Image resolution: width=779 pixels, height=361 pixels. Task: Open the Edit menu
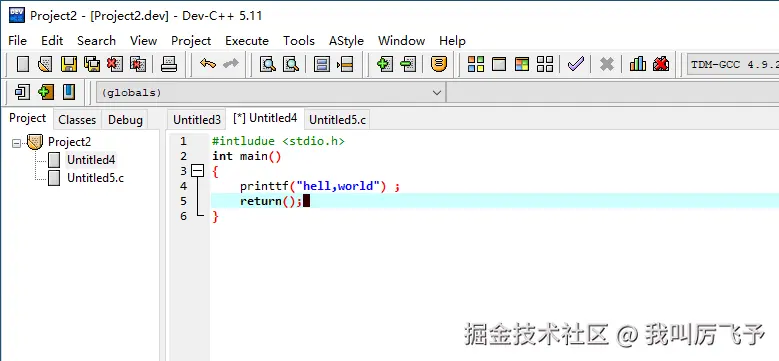[x=52, y=41]
